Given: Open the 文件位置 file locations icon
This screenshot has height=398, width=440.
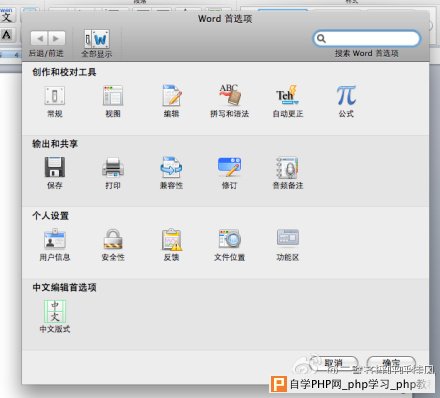Looking at the screenshot, I should click(x=230, y=239).
